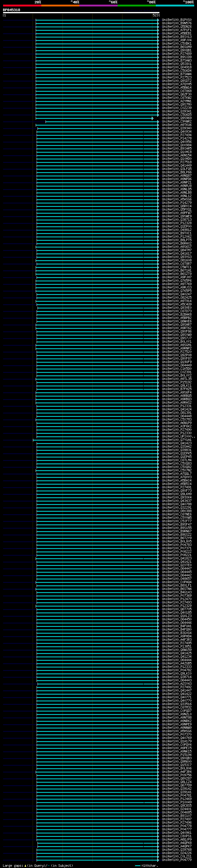Viewport: 197px width, 868px height.
Task: Click UniRef100_Q9SDT2 label
Action: click(177, 81)
